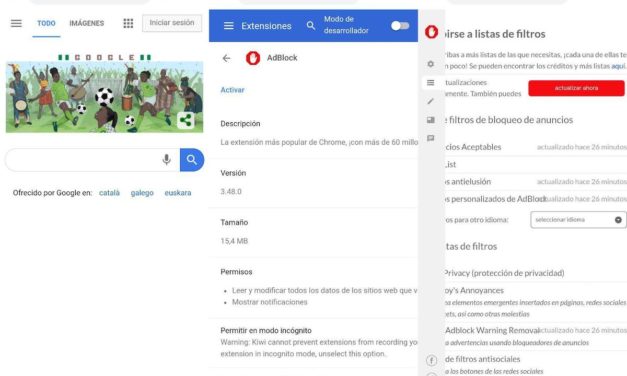
Task: Click Permitir en modo incógnito option
Action: coord(266,330)
